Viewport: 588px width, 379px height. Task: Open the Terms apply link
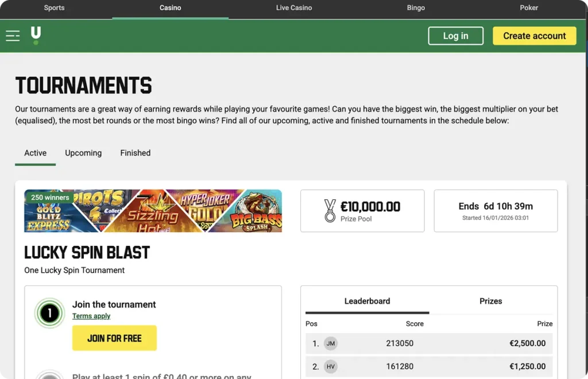coord(91,316)
